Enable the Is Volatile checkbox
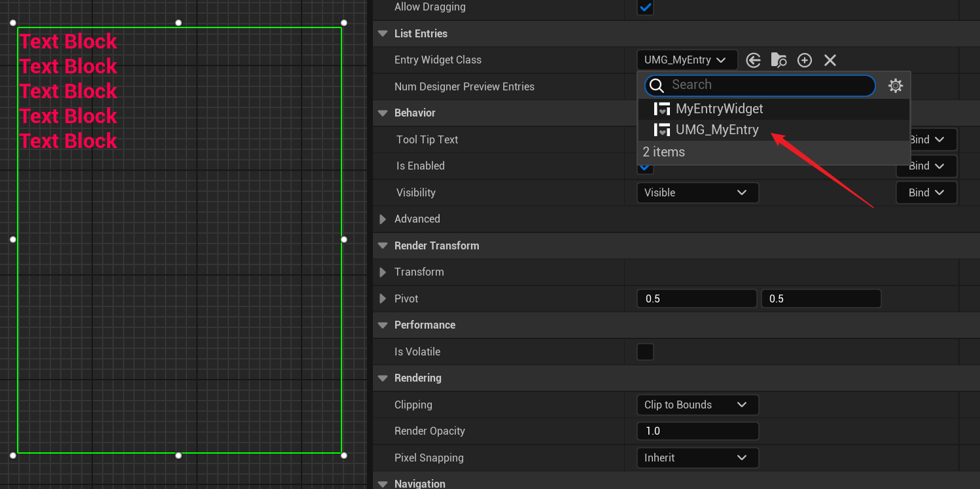 [645, 352]
